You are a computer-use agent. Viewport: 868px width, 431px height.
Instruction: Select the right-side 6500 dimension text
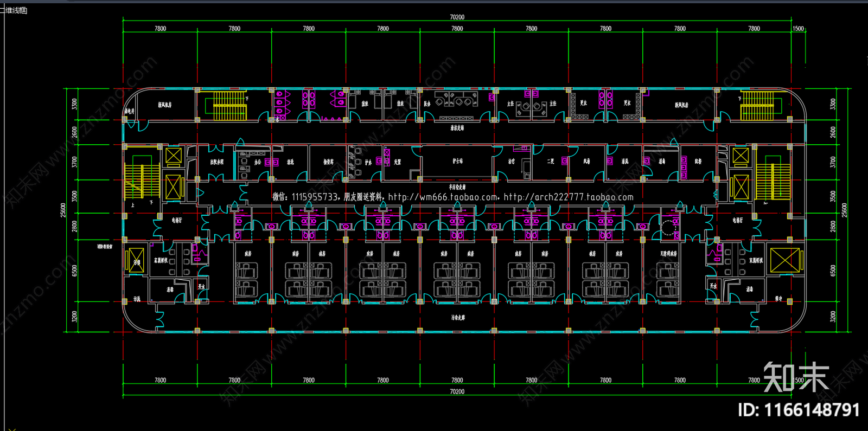[833, 270]
